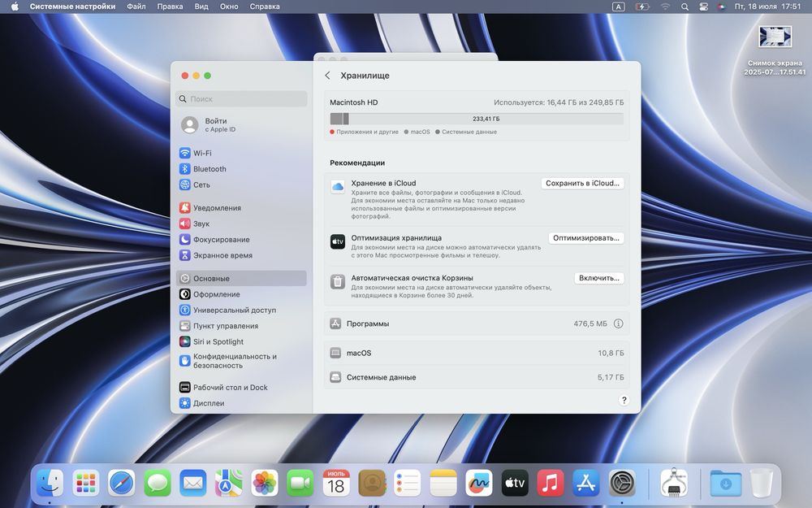
Task: Click Войти с Apple ID
Action: tap(241, 125)
